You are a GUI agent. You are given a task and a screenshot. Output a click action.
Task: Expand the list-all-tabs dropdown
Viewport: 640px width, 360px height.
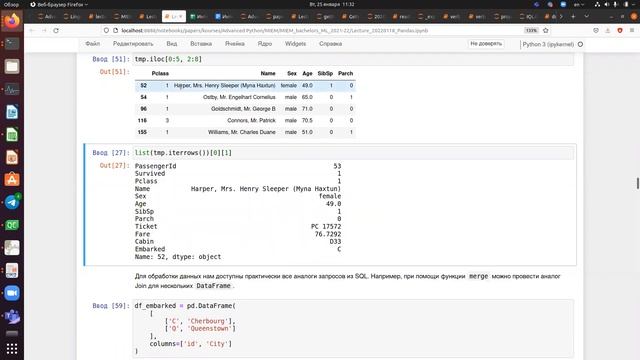(x=587, y=16)
